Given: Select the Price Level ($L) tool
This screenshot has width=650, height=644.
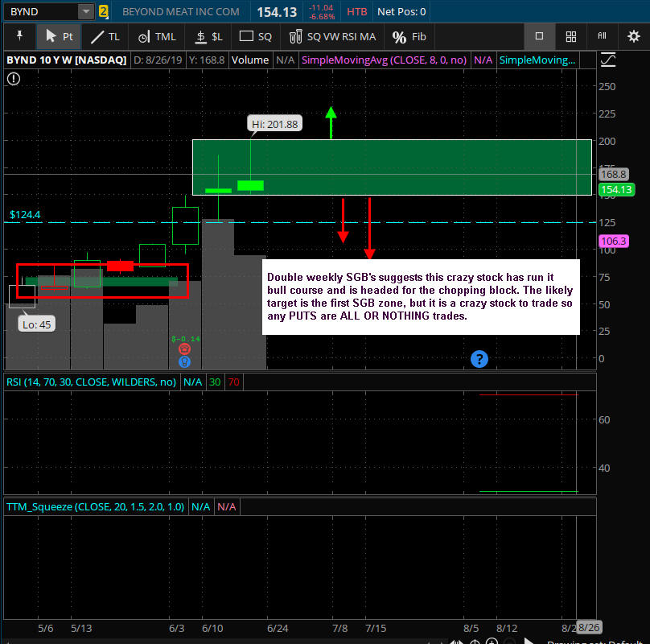Looking at the screenshot, I should click(208, 37).
